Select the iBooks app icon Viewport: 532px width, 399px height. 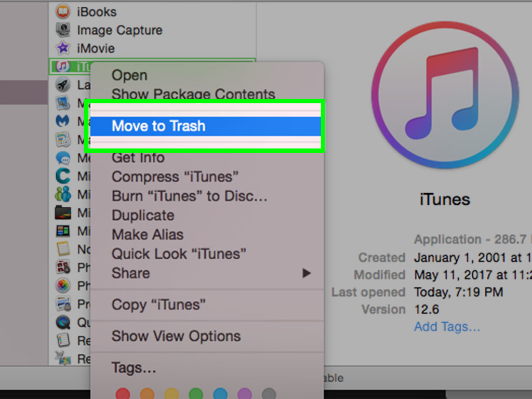63,12
